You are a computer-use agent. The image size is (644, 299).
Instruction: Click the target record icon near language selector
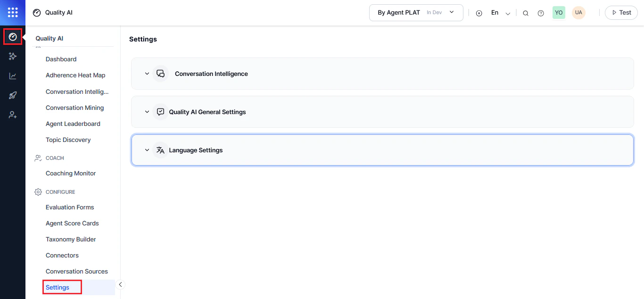pyautogui.click(x=479, y=13)
